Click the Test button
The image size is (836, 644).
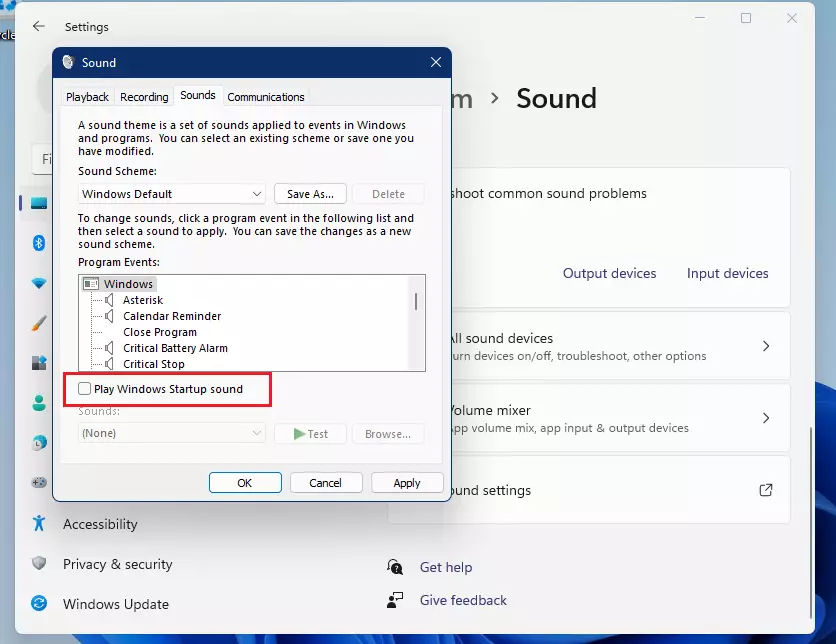(x=310, y=433)
